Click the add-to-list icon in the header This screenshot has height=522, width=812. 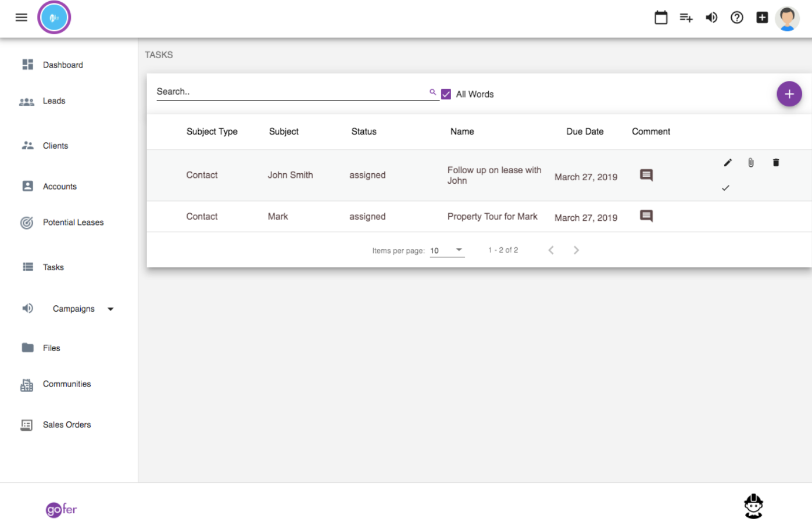(686, 17)
